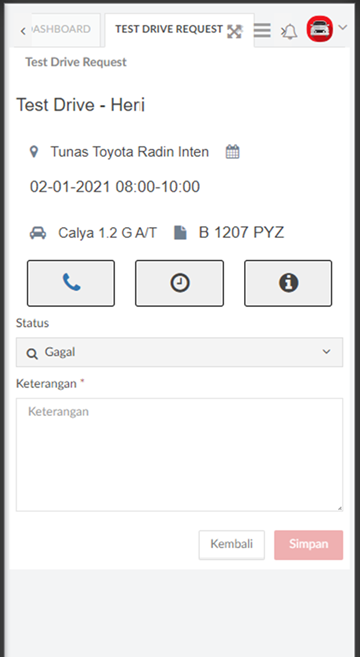Expand the Status dropdown showing Gagal

pos(179,352)
